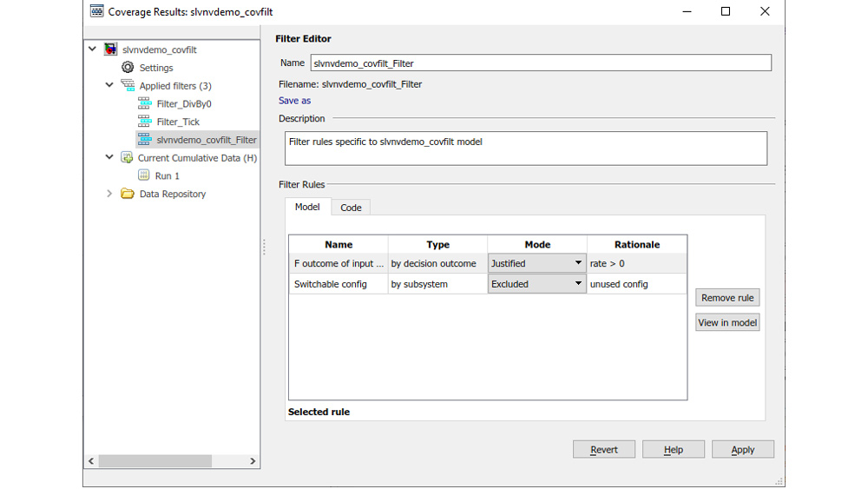Click the Applied filters icon
868x489 pixels.
[128, 86]
